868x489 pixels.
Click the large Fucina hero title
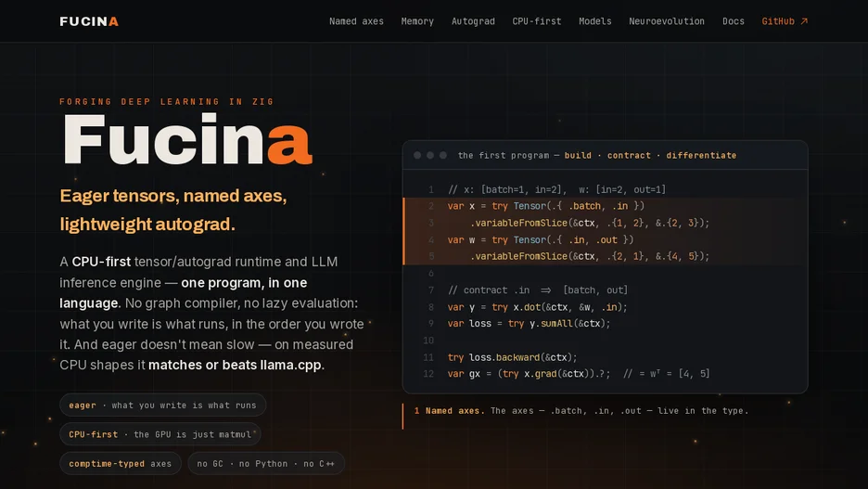point(187,139)
